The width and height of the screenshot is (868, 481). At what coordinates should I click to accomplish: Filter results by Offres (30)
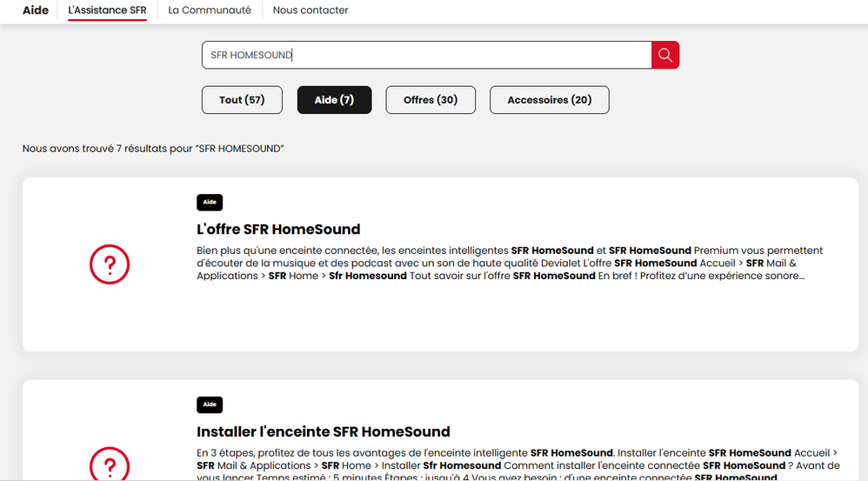(x=431, y=100)
